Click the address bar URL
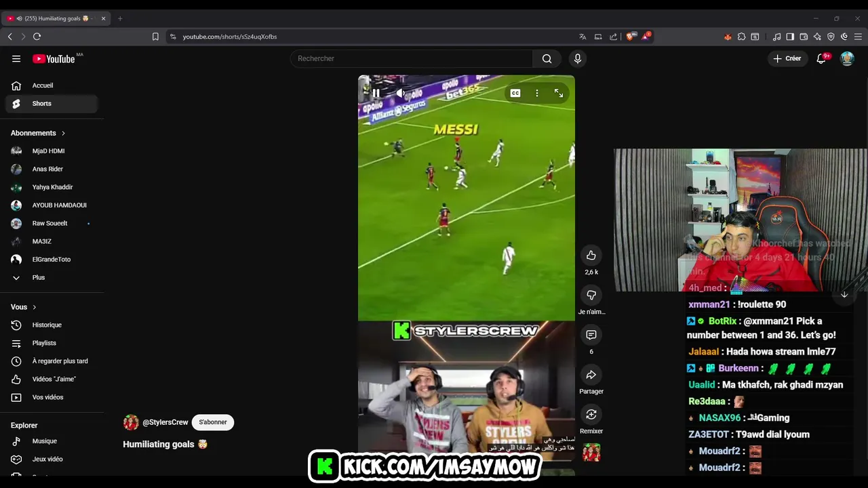This screenshot has width=868, height=488. pyautogui.click(x=230, y=37)
